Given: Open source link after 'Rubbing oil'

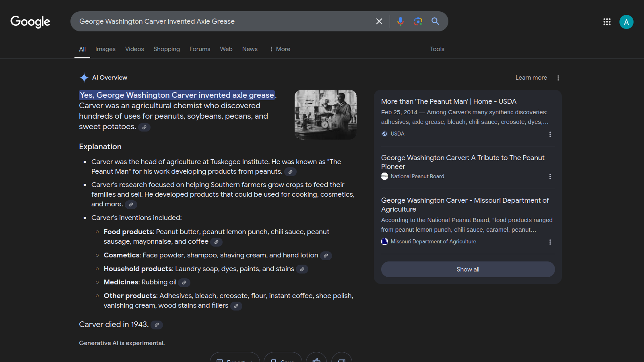Looking at the screenshot, I should pos(184,282).
